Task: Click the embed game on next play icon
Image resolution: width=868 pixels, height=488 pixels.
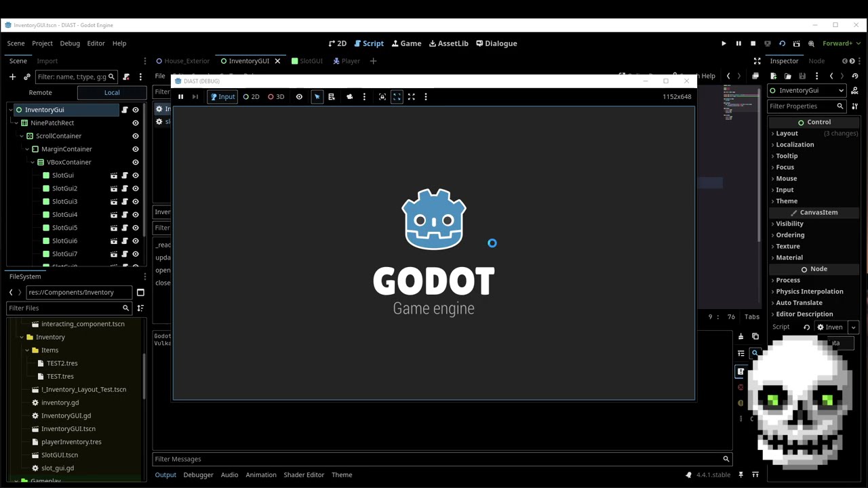Action: tap(382, 97)
